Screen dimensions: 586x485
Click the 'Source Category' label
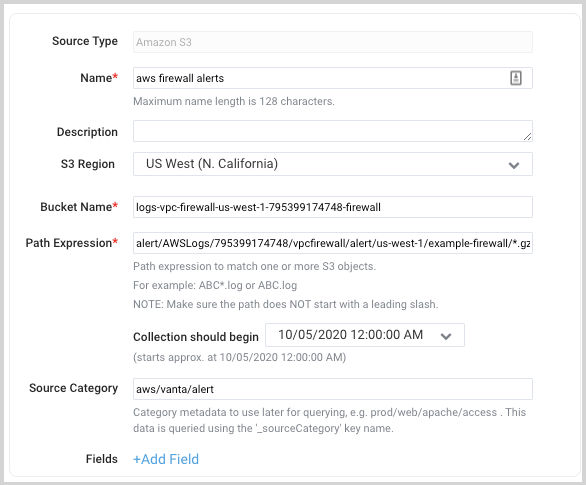point(74,388)
